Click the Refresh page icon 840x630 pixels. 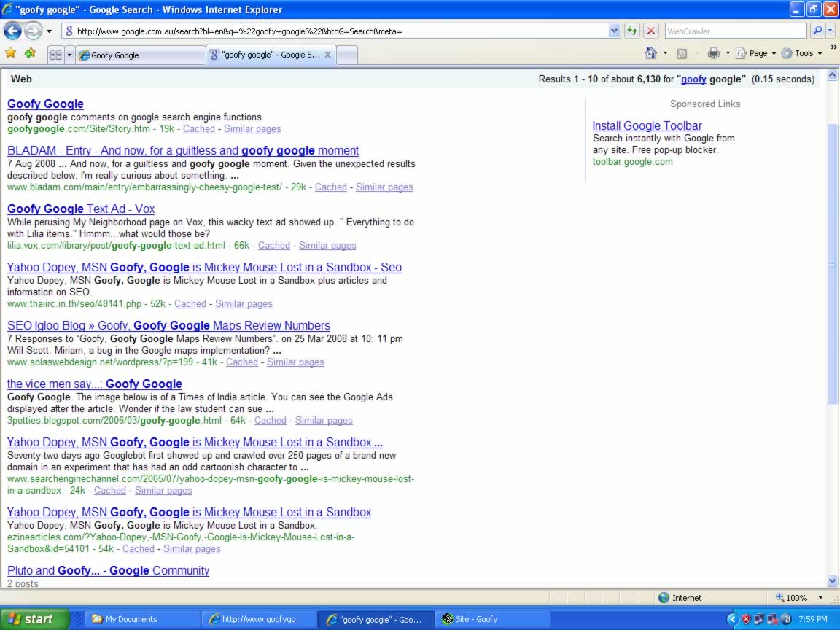pos(631,31)
